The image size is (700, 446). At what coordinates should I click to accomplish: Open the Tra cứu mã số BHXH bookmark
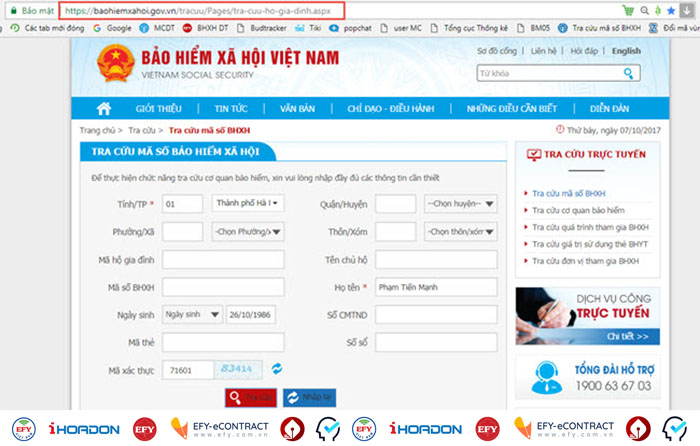pos(599,28)
